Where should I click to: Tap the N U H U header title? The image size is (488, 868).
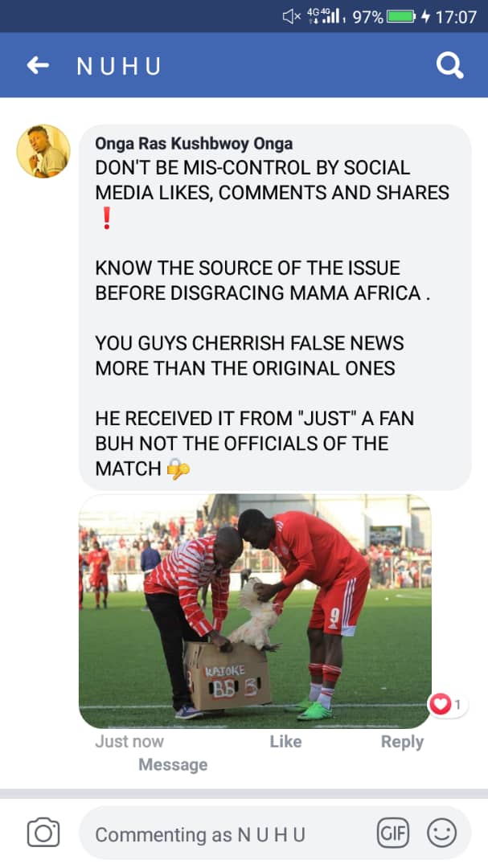[119, 66]
